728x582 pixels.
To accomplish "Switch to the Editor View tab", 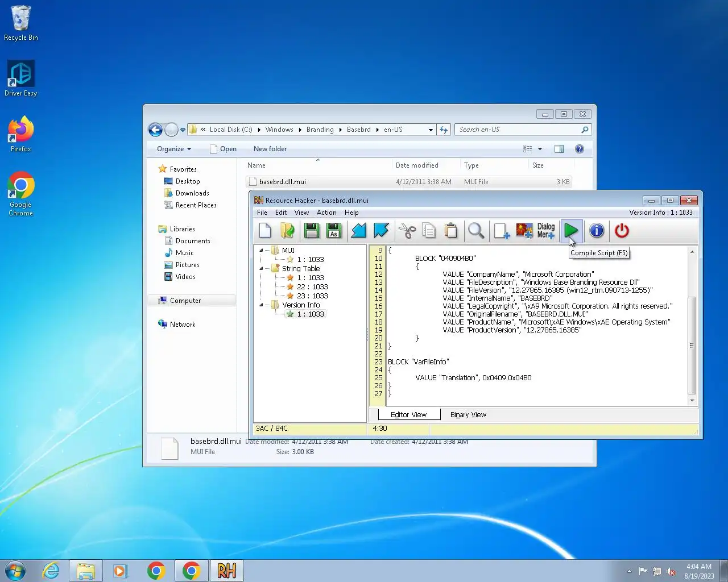I will pyautogui.click(x=408, y=415).
